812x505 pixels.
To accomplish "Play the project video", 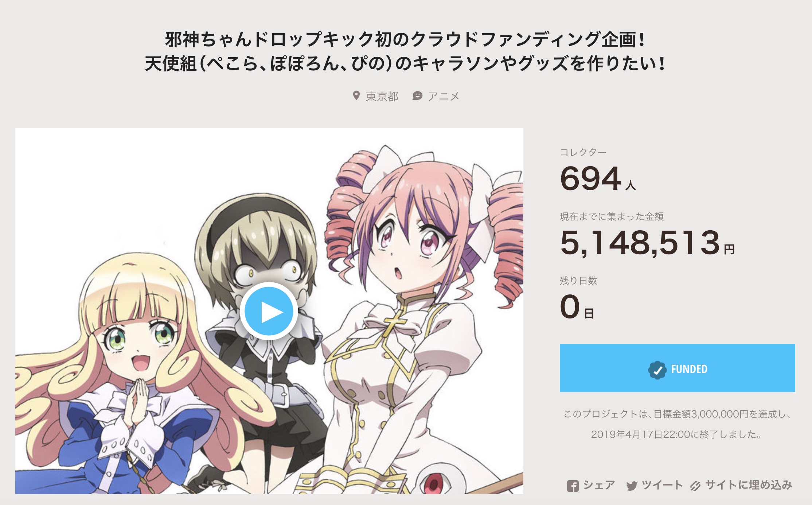I will (x=269, y=311).
